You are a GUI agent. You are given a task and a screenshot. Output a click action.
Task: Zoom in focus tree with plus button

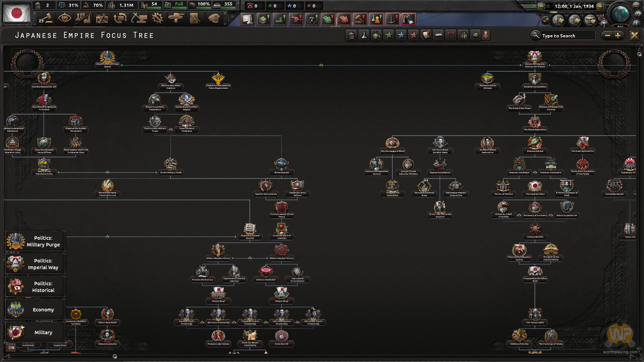click(618, 35)
